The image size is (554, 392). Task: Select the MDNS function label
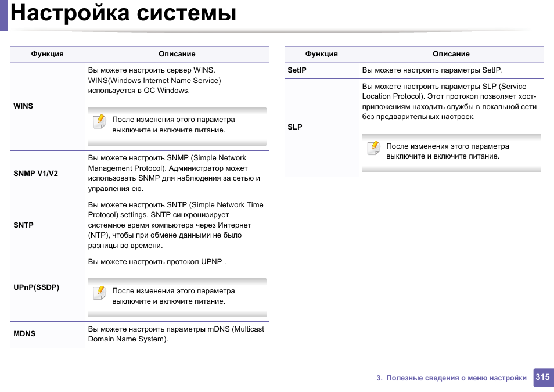coord(24,334)
